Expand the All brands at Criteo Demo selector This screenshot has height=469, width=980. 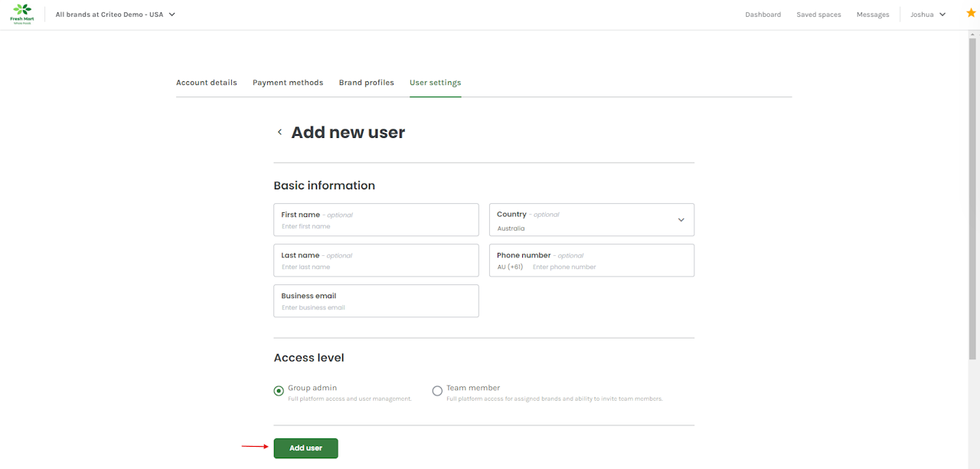click(115, 15)
